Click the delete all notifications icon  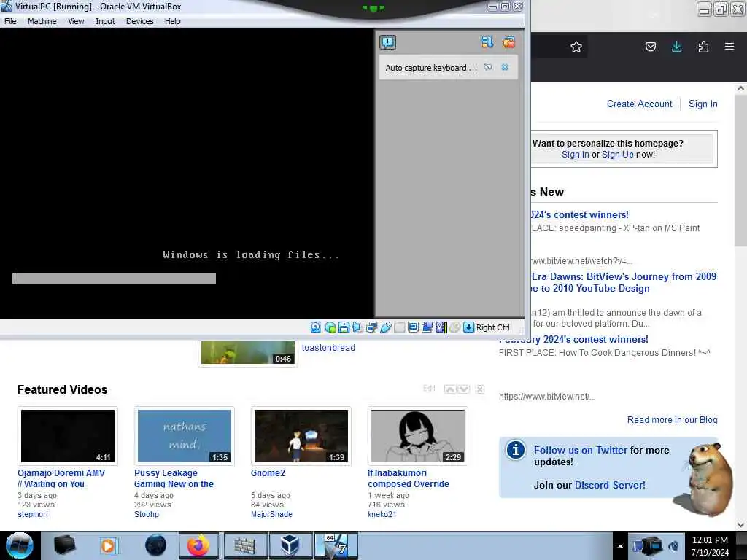(x=508, y=42)
